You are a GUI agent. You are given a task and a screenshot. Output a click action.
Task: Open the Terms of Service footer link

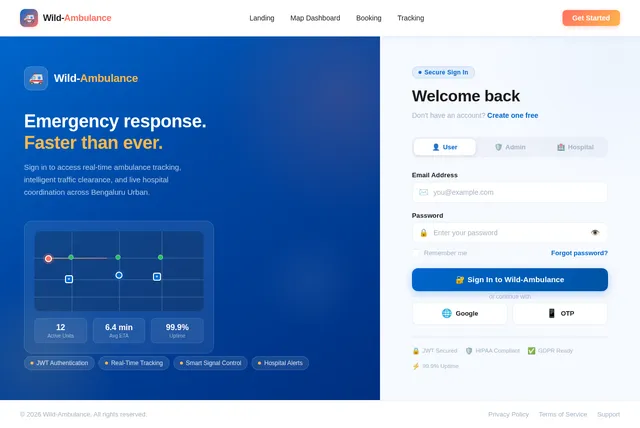[563, 414]
